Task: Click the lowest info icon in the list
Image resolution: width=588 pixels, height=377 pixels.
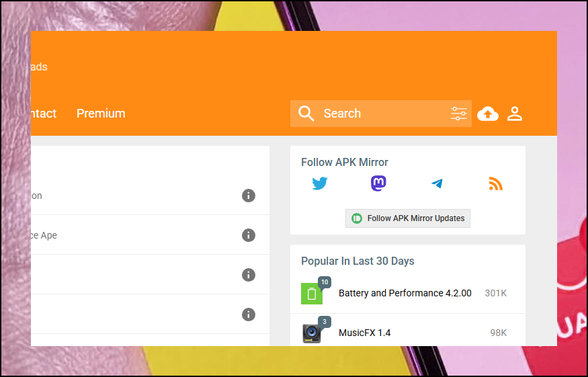Action: (x=248, y=315)
